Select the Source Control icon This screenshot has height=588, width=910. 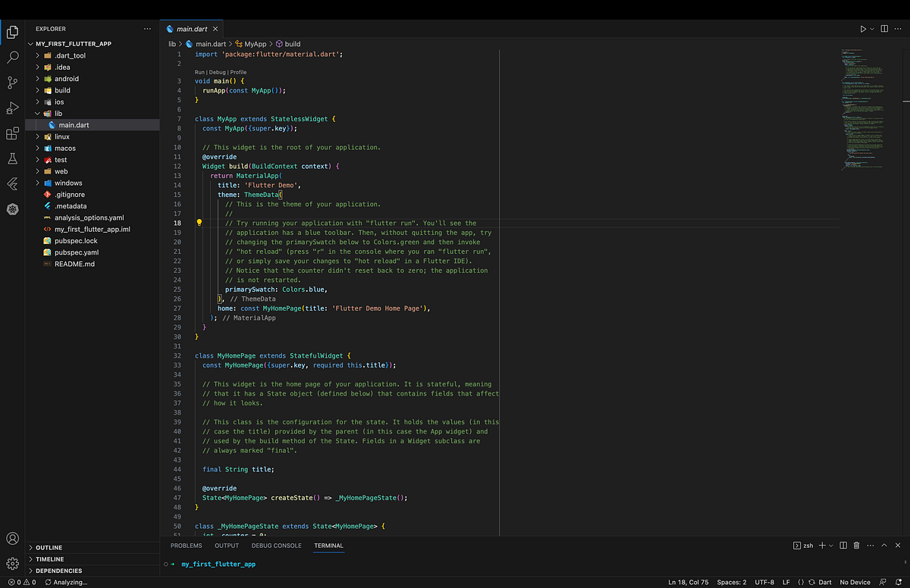tap(12, 82)
